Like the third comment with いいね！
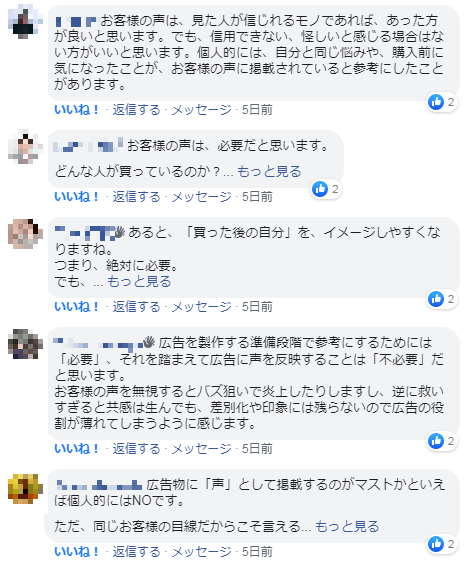This screenshot has width=468, height=566. coord(76,307)
